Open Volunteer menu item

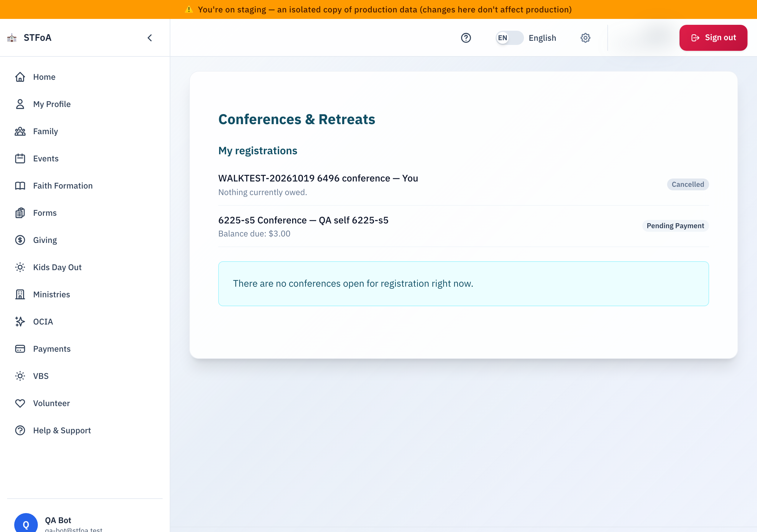pos(85,403)
